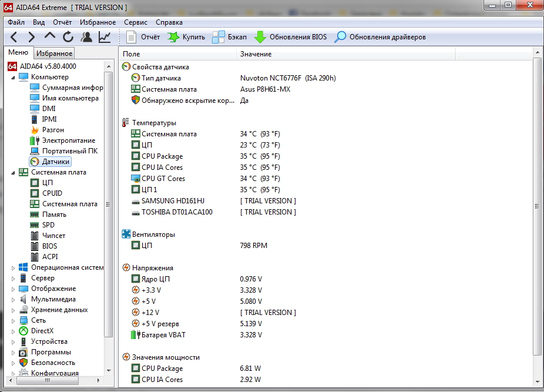Open the graph chart toolbar icon
This screenshot has width=544, height=392.
(105, 37)
